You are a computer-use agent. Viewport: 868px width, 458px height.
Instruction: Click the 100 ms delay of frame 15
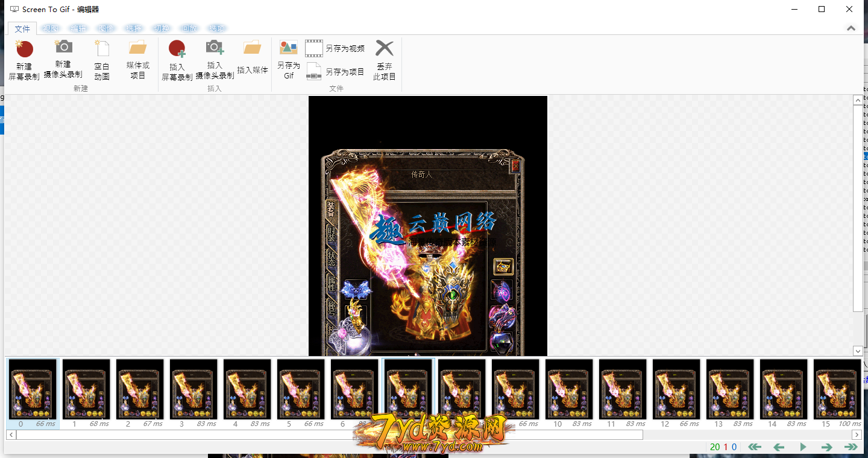coord(850,424)
